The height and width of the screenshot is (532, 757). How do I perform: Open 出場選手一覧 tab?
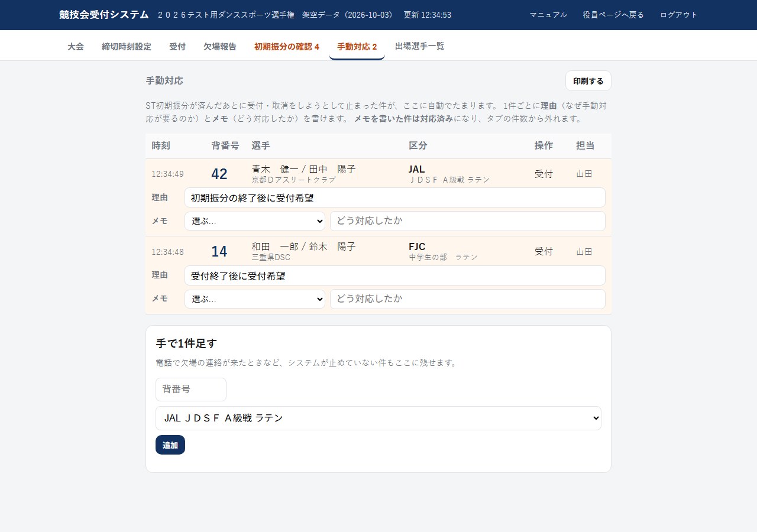(x=420, y=46)
